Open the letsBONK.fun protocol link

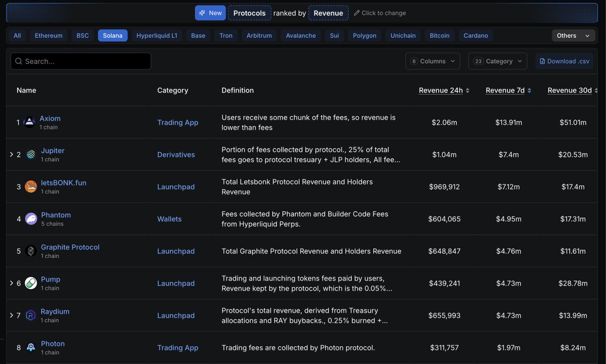pos(63,183)
